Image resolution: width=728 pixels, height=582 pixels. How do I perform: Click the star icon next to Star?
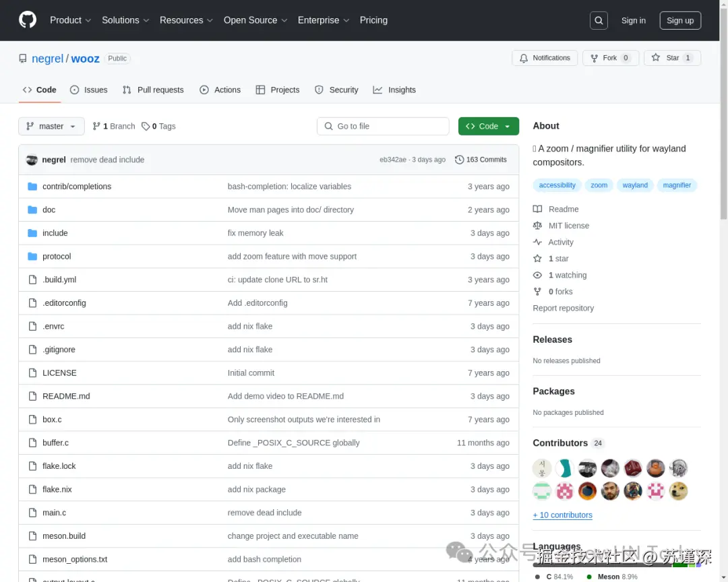click(656, 57)
